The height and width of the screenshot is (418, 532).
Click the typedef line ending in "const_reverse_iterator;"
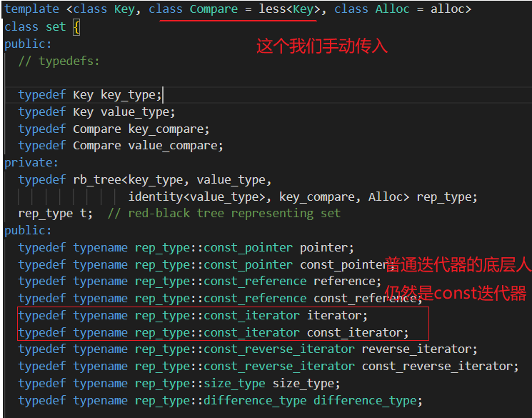coord(268,367)
